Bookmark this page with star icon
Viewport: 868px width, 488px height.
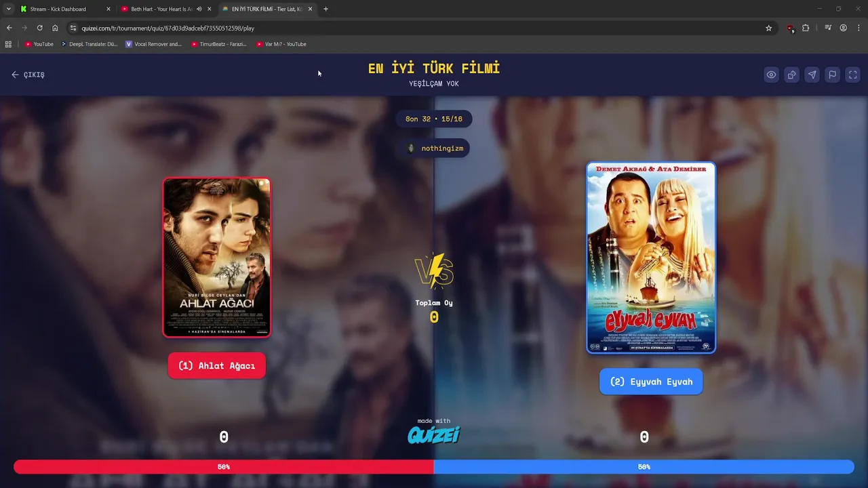(768, 28)
